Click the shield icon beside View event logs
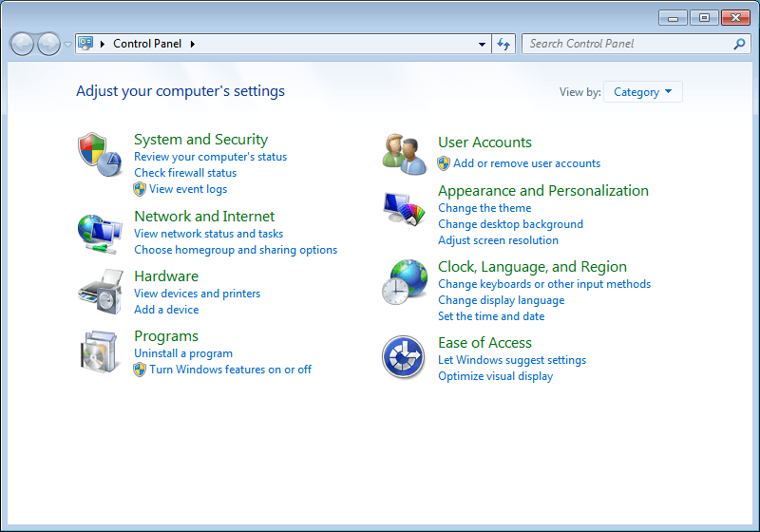 [x=140, y=189]
